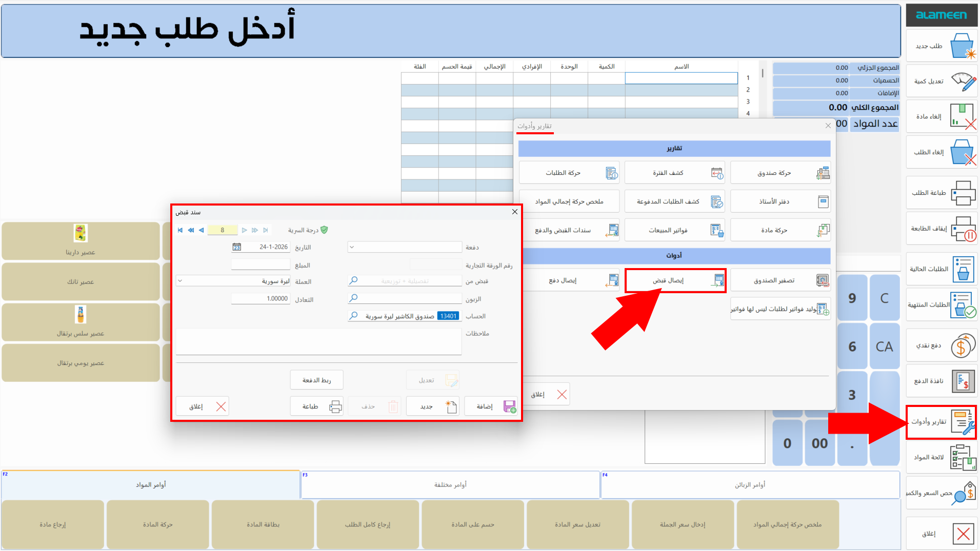This screenshot has width=980, height=551.
Task: Click the إلغاء الطلب cancel order icon
Action: 963,152
